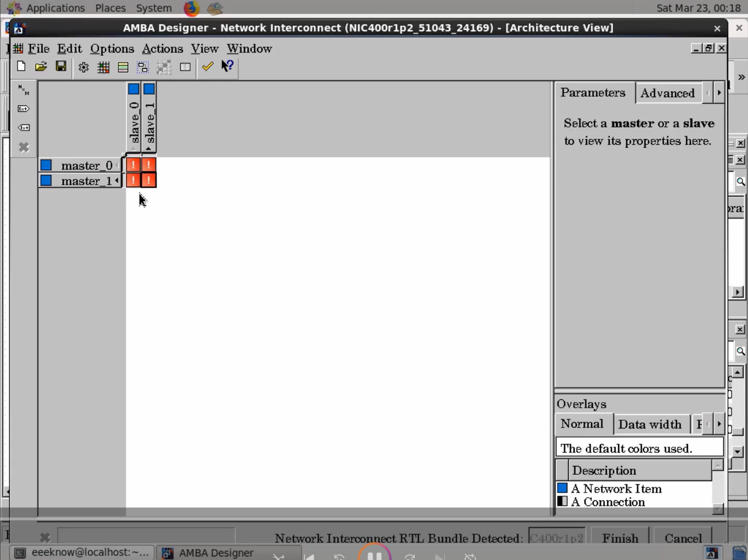Open the Window menu
This screenshot has width=748, height=560.
coord(249,48)
